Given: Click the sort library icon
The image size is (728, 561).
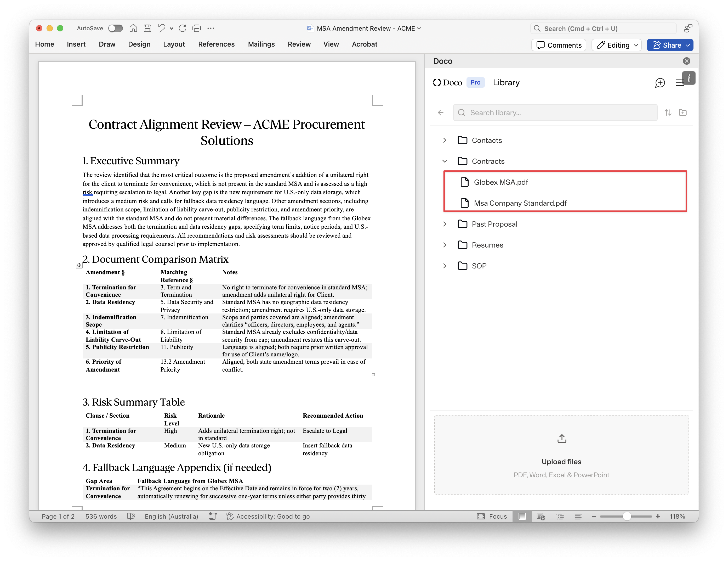Looking at the screenshot, I should click(x=668, y=113).
